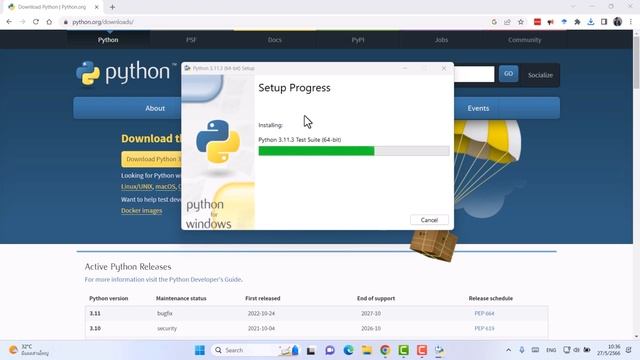Open the About menu on python.org
Image resolution: width=640 pixels, height=360 pixels.
155,108
